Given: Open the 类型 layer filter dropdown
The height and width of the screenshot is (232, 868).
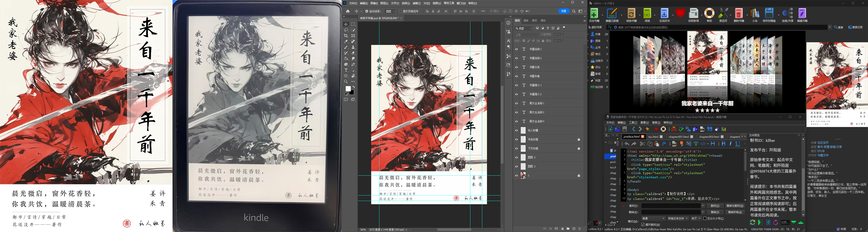Looking at the screenshot, I should (x=523, y=28).
